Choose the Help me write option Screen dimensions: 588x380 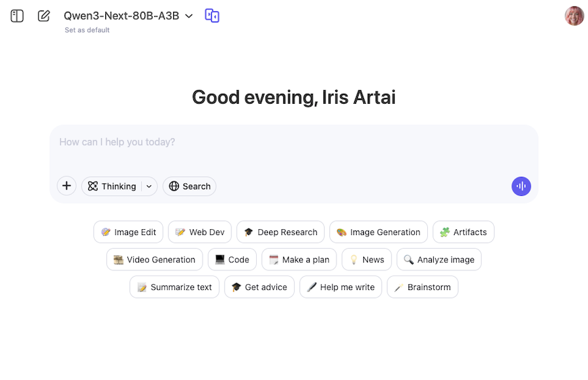[340, 287]
